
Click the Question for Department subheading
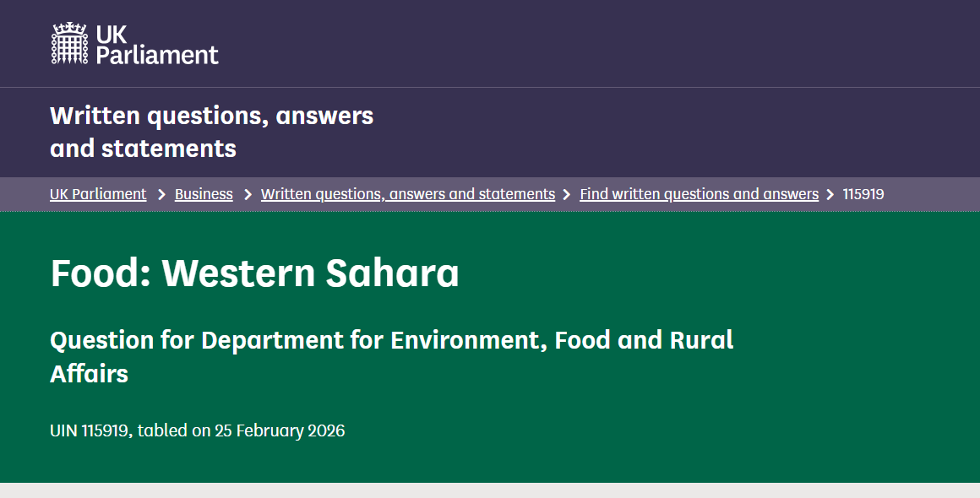391,340
